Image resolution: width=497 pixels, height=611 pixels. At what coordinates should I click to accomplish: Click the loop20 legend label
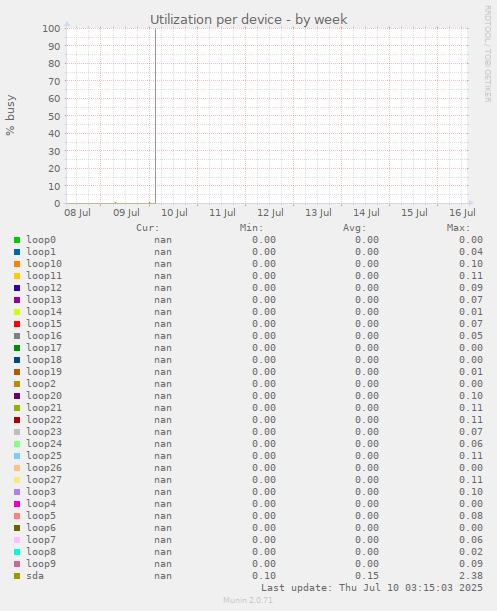pos(44,396)
